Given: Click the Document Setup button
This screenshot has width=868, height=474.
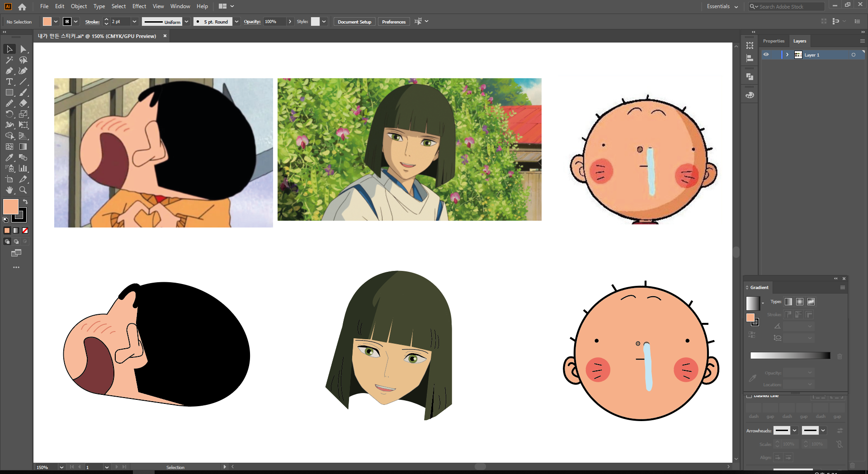Looking at the screenshot, I should (354, 22).
